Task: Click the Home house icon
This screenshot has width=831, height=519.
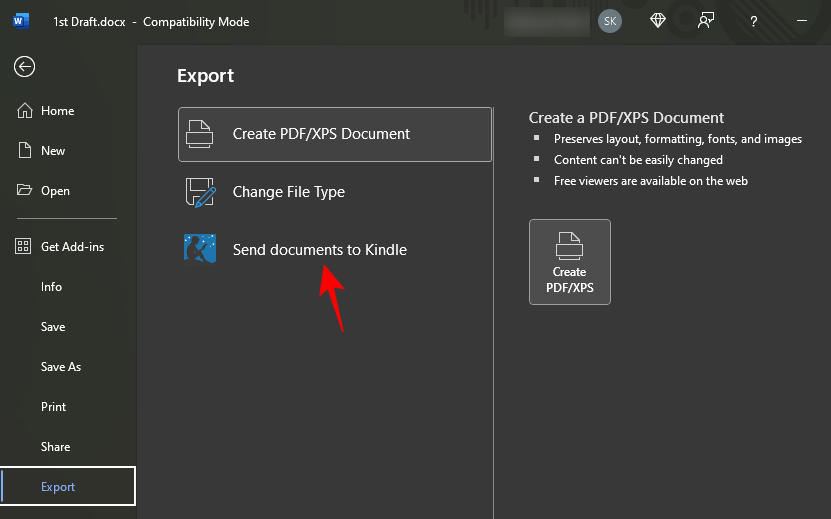Action: (24, 110)
